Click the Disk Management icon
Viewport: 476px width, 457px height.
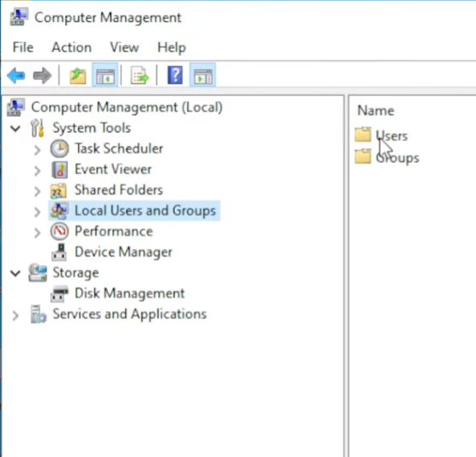59,294
